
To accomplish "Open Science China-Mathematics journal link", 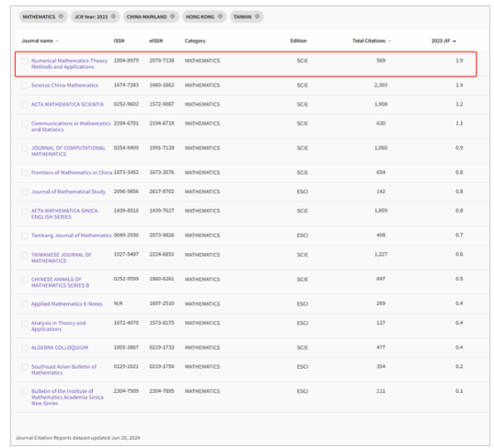I will (64, 86).
